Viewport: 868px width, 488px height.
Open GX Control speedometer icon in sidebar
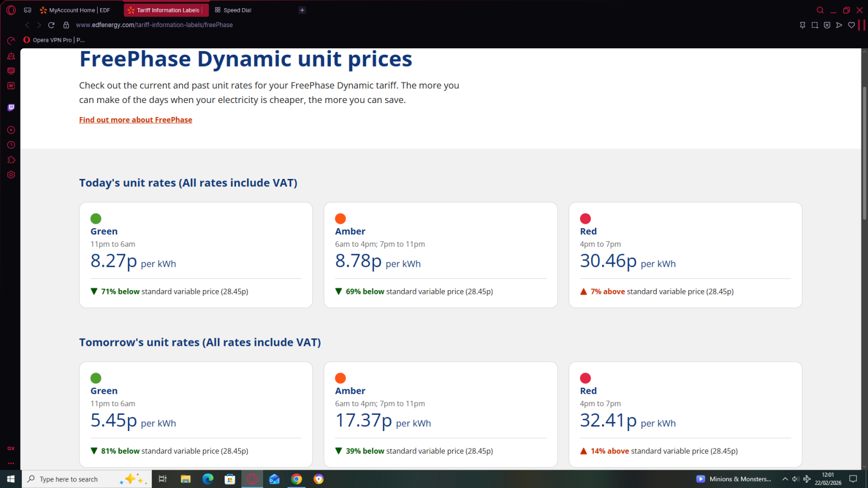(11, 41)
